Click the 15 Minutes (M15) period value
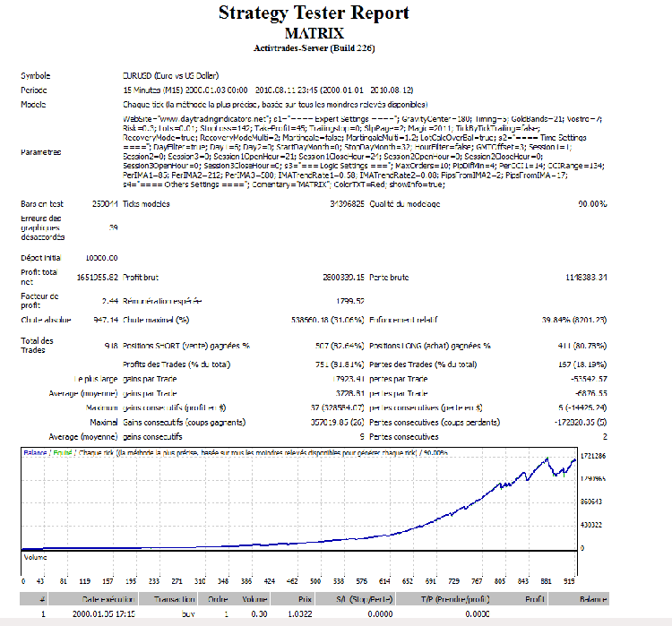 (x=268, y=90)
